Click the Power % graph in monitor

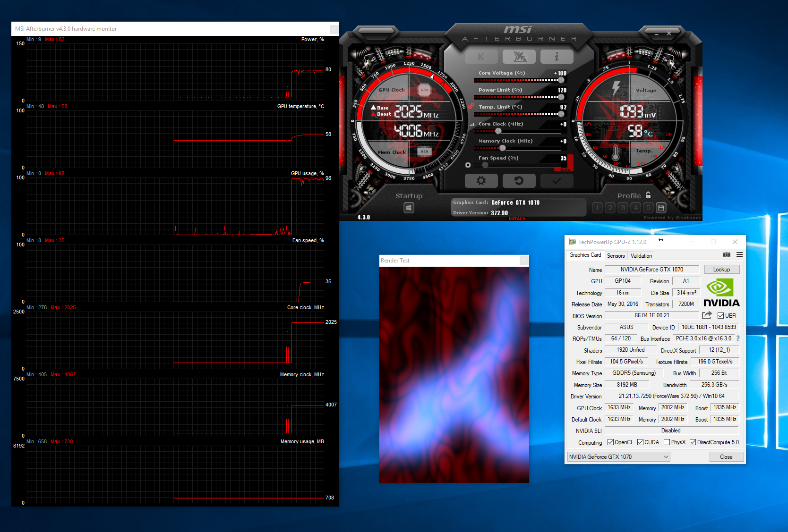tap(175, 72)
